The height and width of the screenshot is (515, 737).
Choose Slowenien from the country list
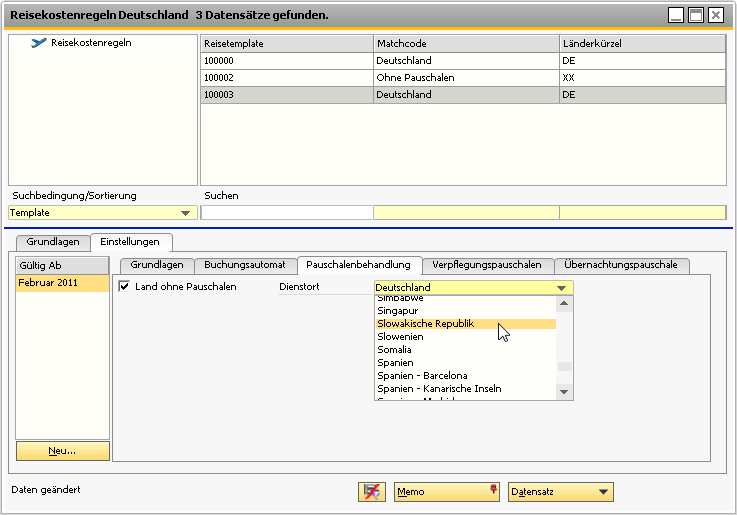pos(400,337)
